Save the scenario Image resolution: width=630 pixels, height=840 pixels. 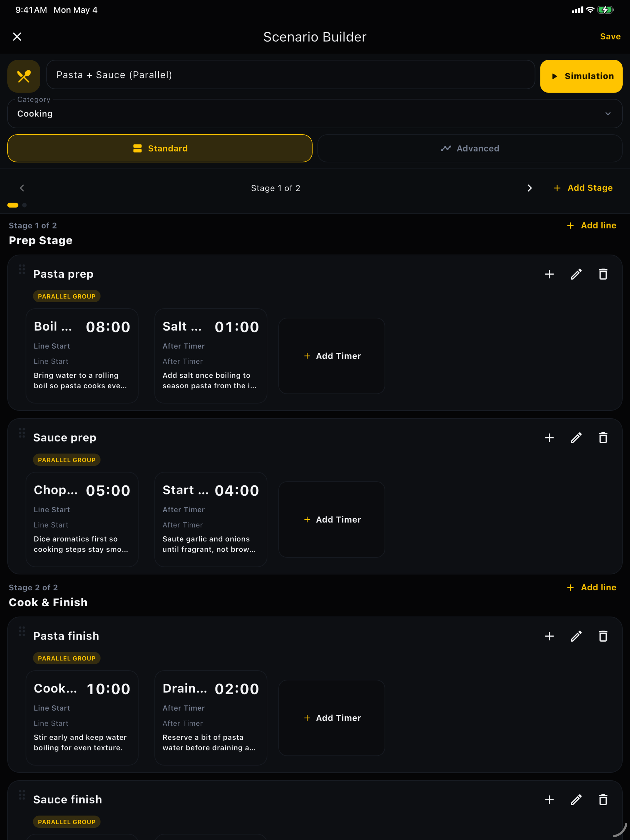[x=610, y=37]
